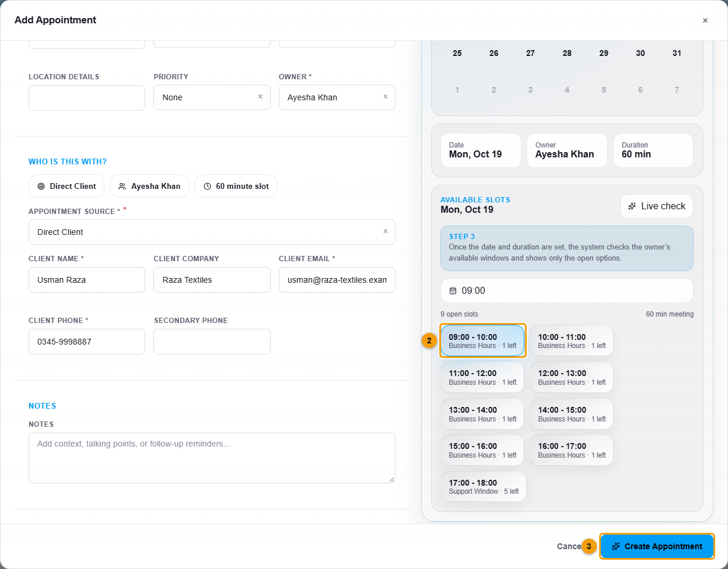
Task: Click the sparkle icon on Live check
Action: click(632, 206)
